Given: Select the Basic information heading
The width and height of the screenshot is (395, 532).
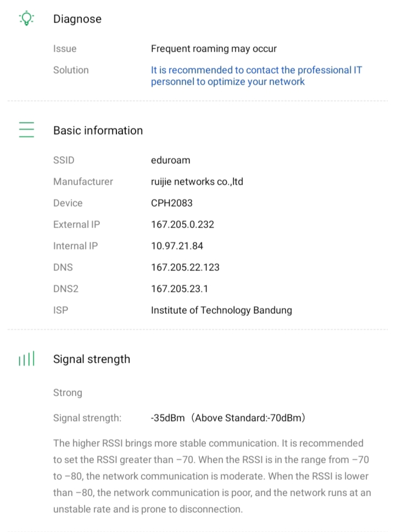Looking at the screenshot, I should click(98, 130).
